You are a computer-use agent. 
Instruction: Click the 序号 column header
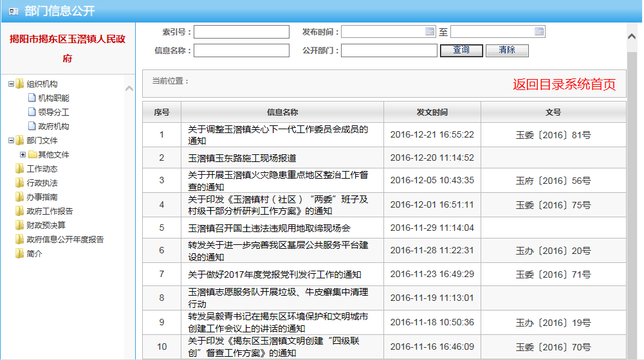(x=162, y=112)
